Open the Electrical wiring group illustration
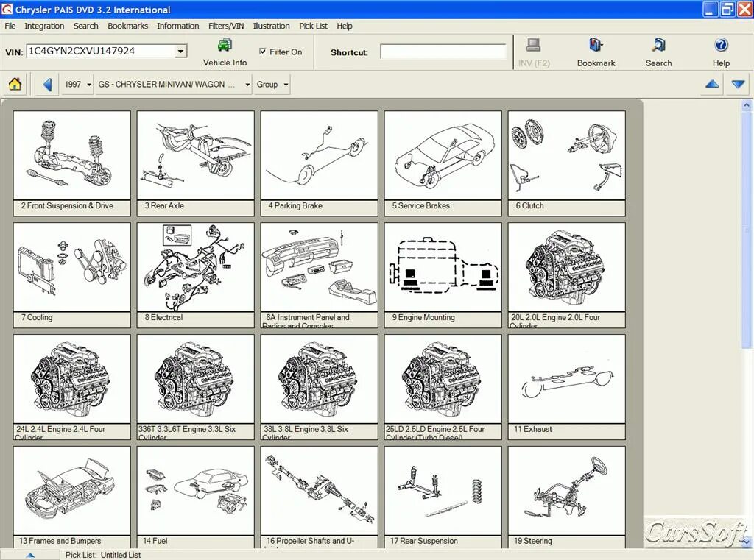Screen dimensions: 754x560 click(196, 267)
